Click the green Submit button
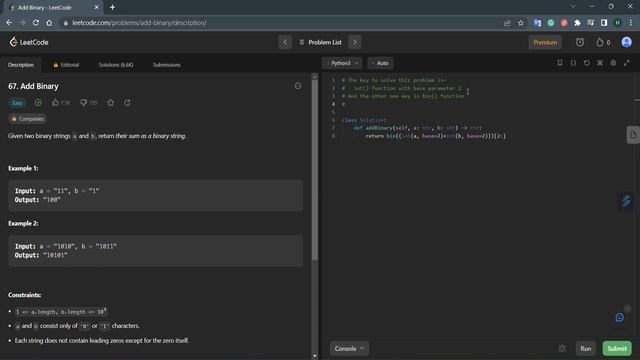This screenshot has height=360, width=640. (x=617, y=349)
